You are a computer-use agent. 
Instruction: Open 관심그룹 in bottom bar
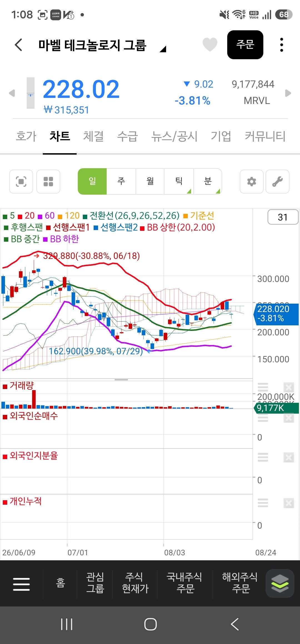pos(95,583)
